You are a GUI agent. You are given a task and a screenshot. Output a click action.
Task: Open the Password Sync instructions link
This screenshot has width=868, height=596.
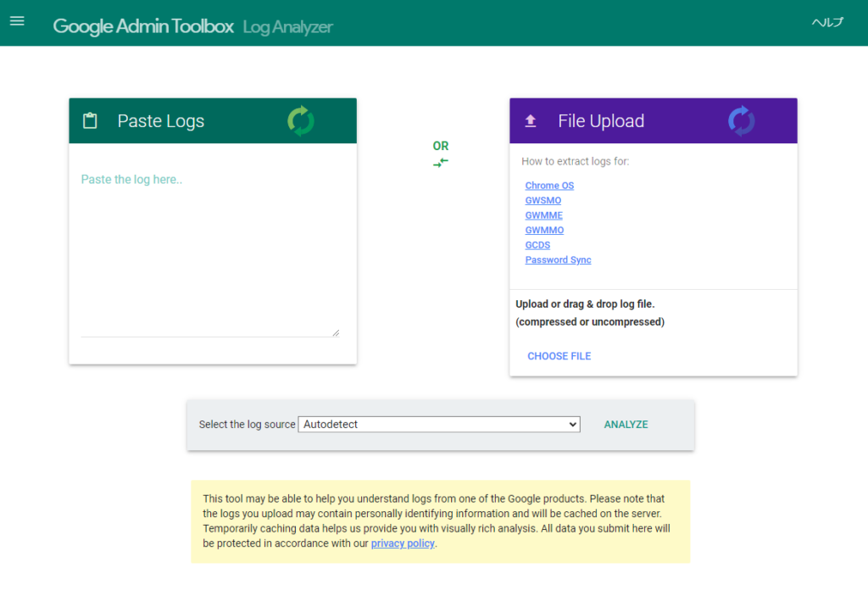click(x=558, y=259)
